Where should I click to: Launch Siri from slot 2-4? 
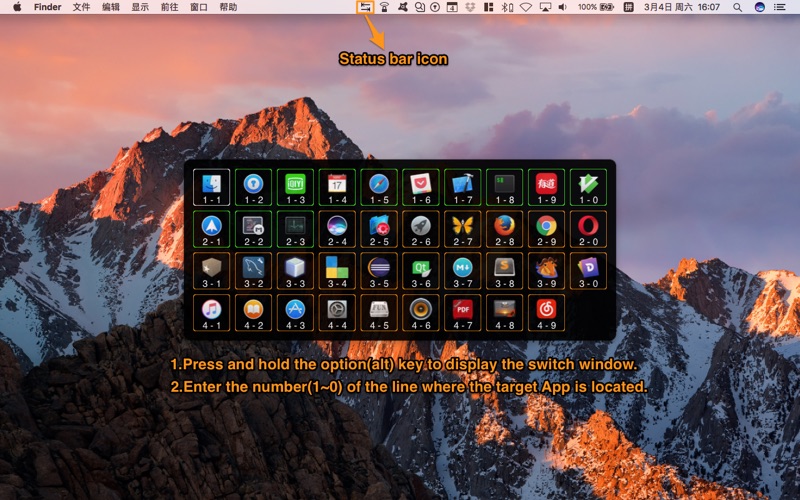(337, 229)
